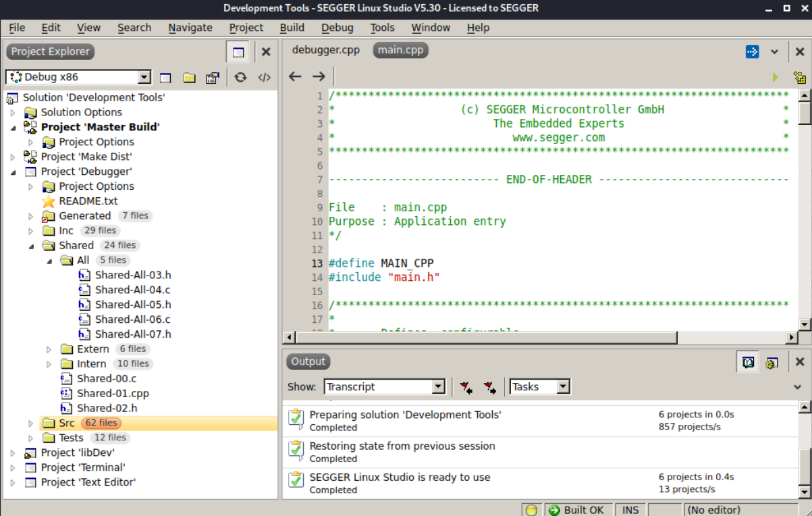Switch to the debugger.cpp tab
Image resolution: width=812 pixels, height=516 pixels.
[x=326, y=51]
